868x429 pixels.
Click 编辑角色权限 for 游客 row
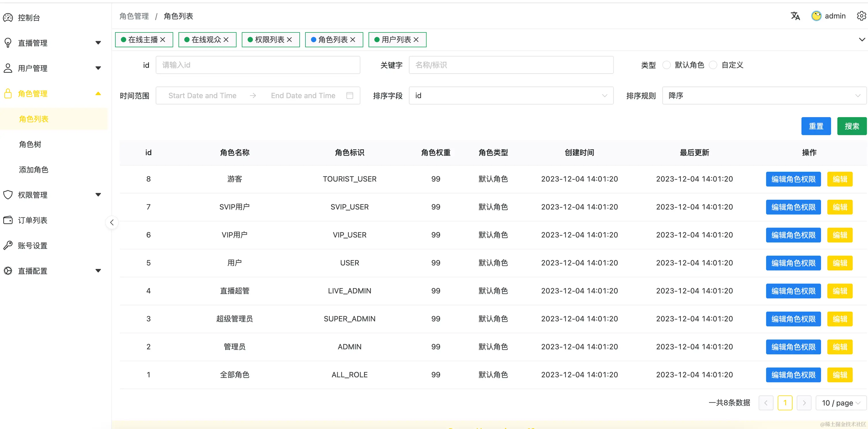(x=793, y=179)
